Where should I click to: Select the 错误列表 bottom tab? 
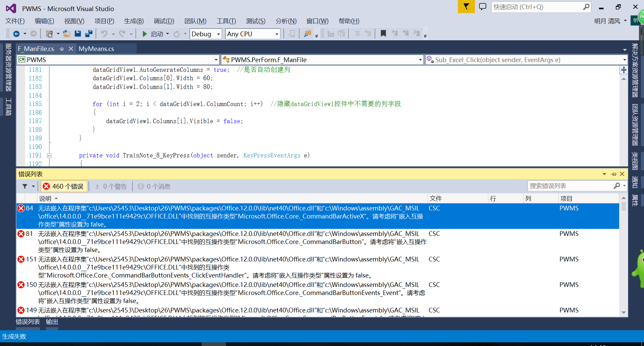point(28,322)
